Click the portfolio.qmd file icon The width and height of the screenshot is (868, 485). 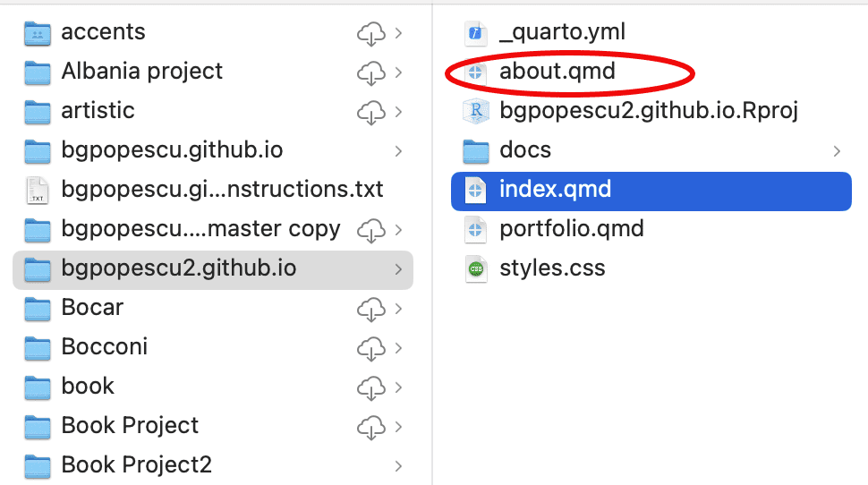475,229
